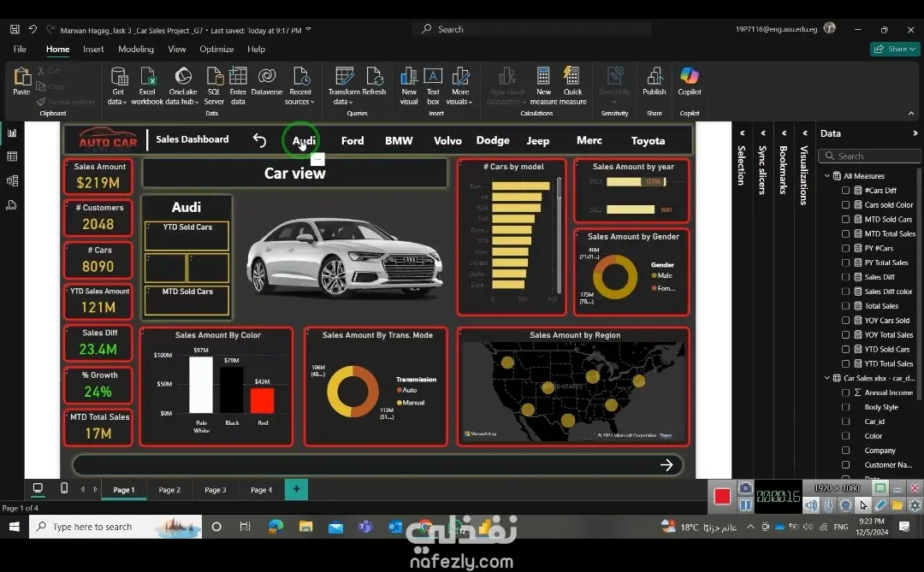924x572 pixels.
Task: Expand the Selection pane
Action: pos(742,133)
